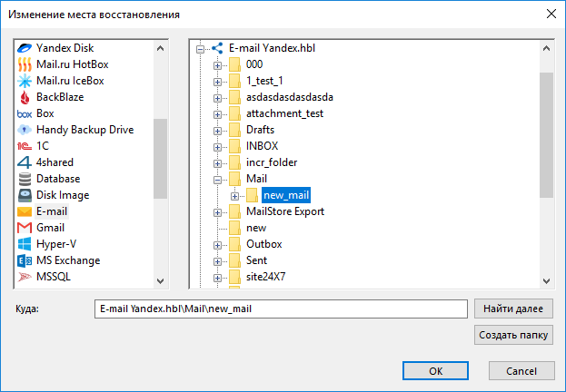Viewport: 566px width, 392px height.
Task: Select the Disk Image plugin icon
Action: tap(25, 195)
